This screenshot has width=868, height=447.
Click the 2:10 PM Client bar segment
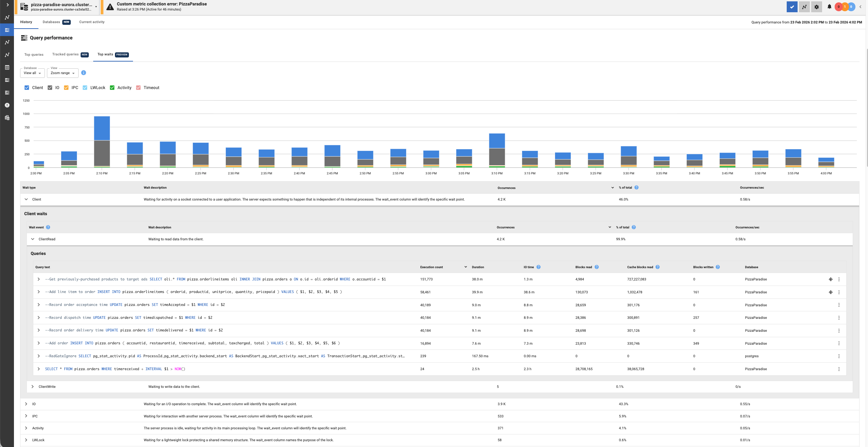pyautogui.click(x=102, y=128)
